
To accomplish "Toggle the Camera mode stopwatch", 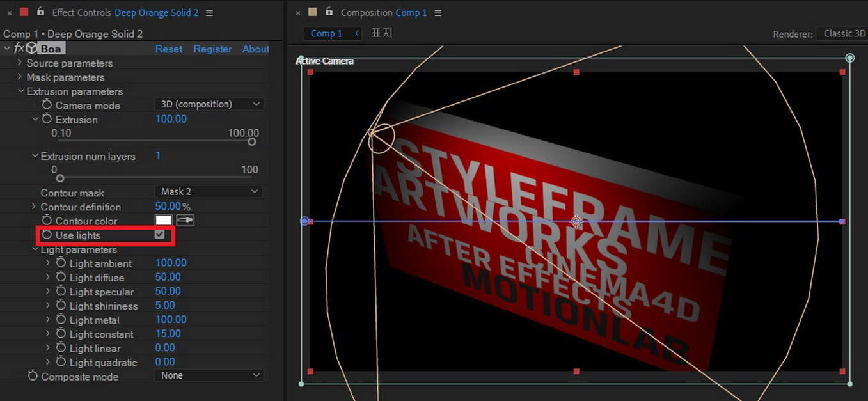I will [x=47, y=104].
